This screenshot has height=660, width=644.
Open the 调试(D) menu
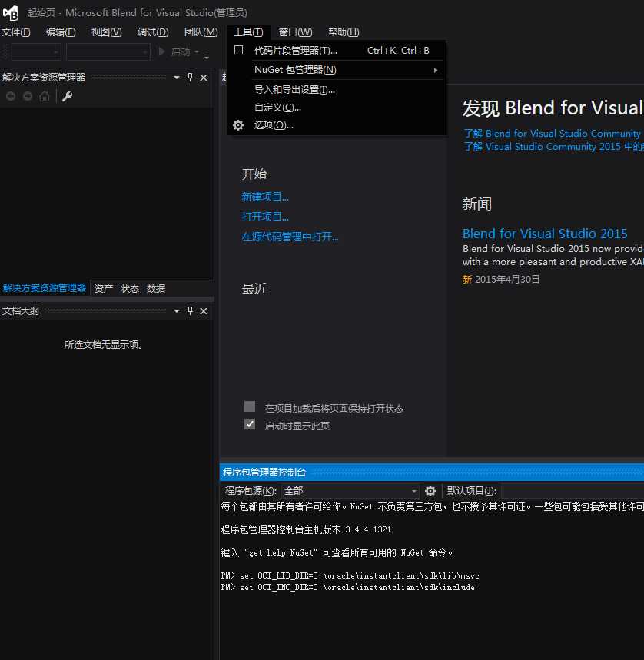pyautogui.click(x=153, y=32)
